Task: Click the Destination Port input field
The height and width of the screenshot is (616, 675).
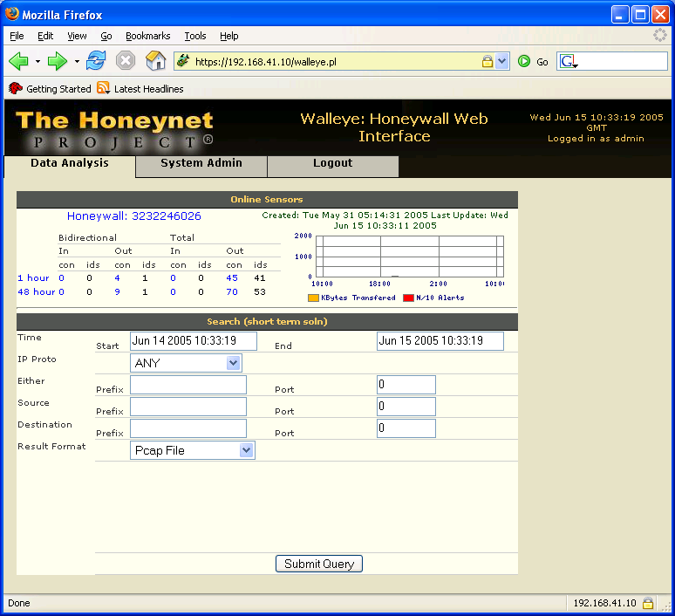Action: point(406,428)
